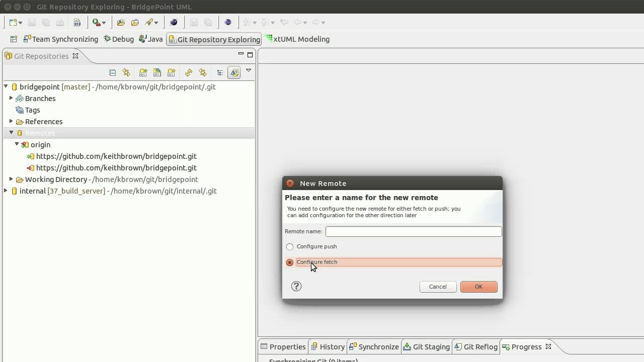The image size is (644, 362).
Task: Open the New wizard dropdown arrow
Action: coord(21,23)
